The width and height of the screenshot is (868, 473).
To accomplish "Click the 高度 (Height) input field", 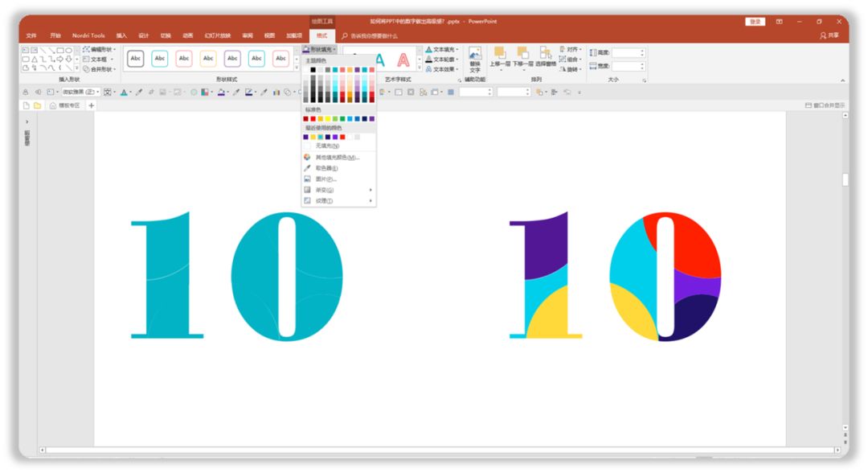I will (628, 52).
